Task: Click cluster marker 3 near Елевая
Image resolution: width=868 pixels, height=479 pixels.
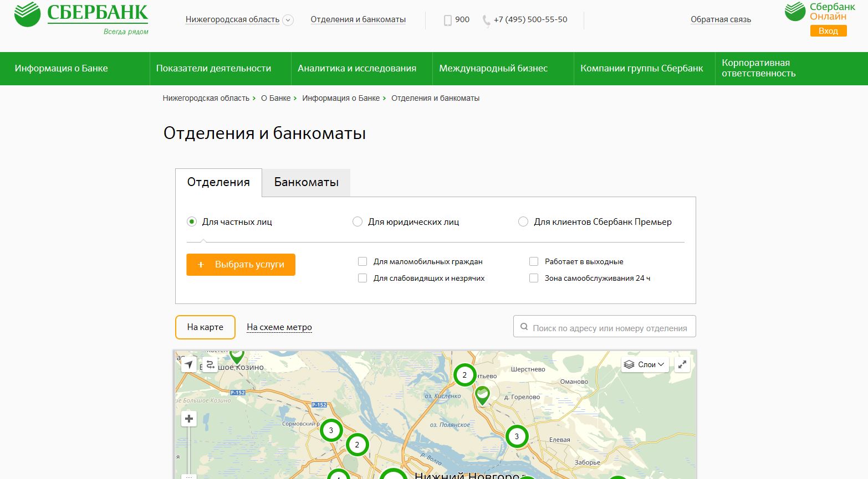Action: (x=517, y=436)
